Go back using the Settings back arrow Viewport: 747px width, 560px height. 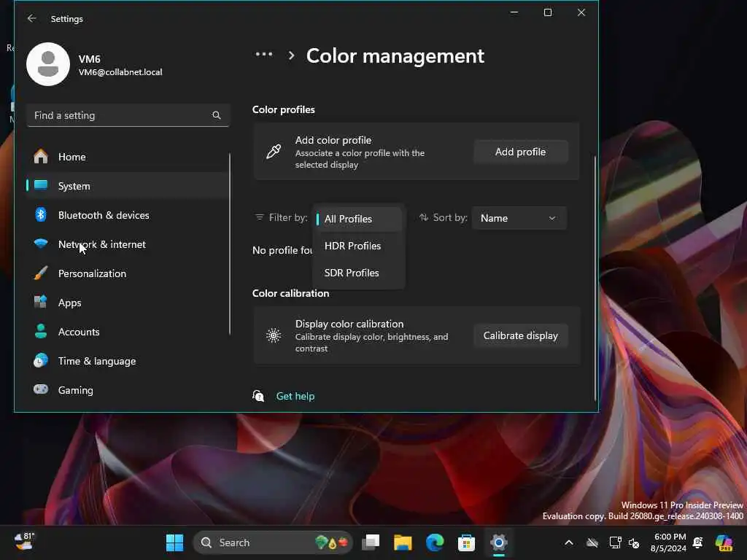32,18
